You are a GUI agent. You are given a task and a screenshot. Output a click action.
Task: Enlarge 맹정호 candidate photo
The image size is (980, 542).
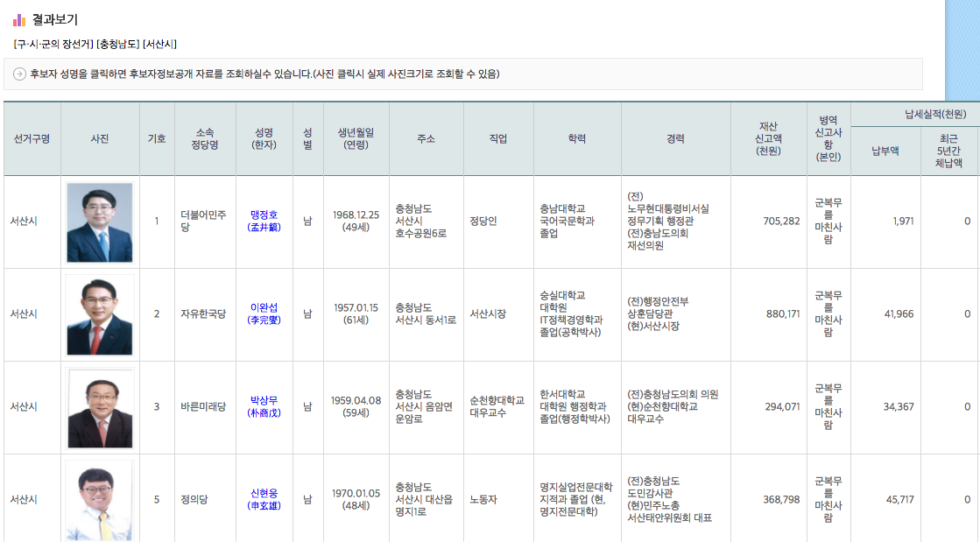pos(100,222)
